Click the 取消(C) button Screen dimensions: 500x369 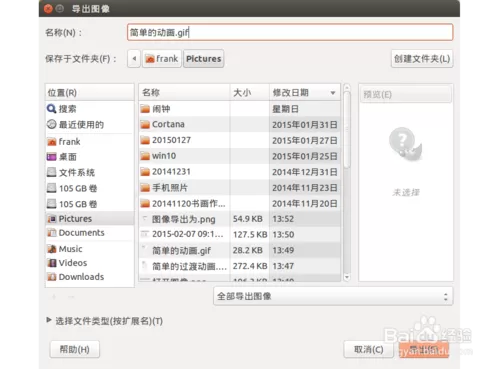tap(368, 349)
